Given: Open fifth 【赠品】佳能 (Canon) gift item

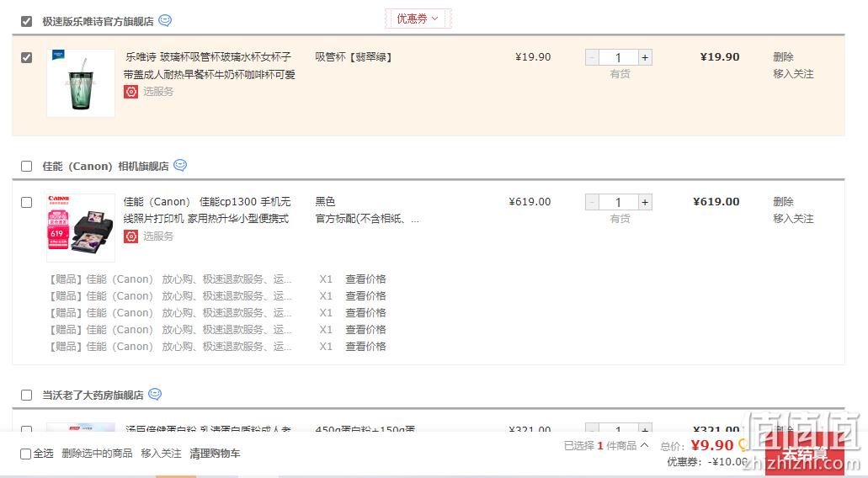Looking at the screenshot, I should click(171, 347).
